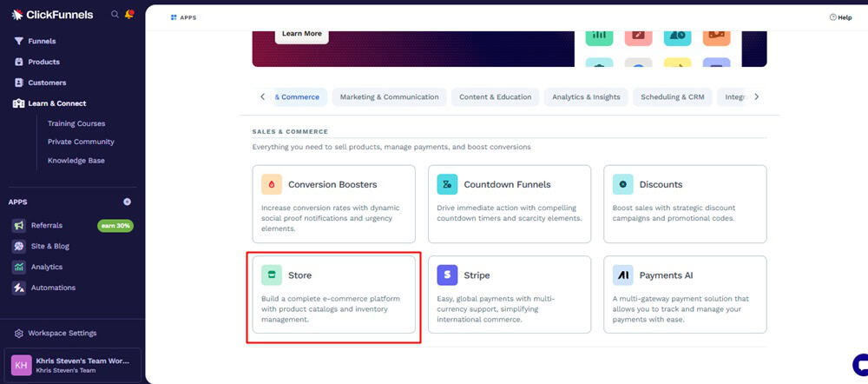Open the Payments AI card title

pyautogui.click(x=666, y=275)
